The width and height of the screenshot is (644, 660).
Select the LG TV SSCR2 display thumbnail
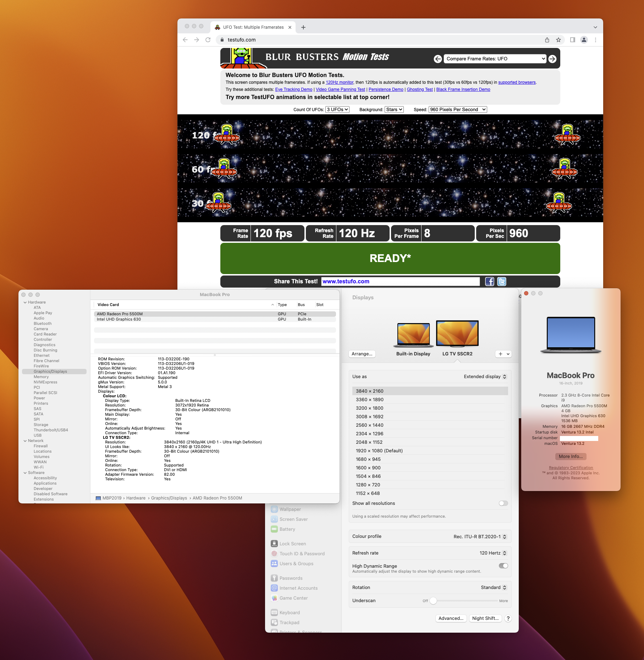point(457,333)
